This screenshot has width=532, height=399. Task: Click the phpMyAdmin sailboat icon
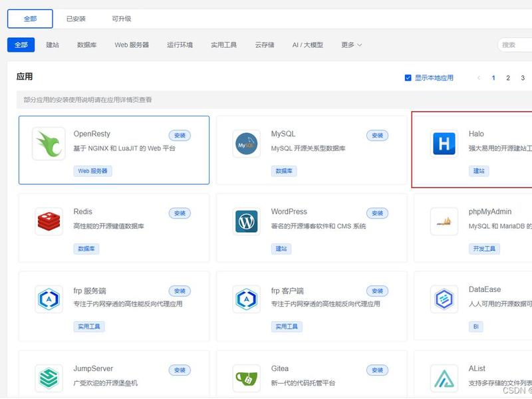444,221
